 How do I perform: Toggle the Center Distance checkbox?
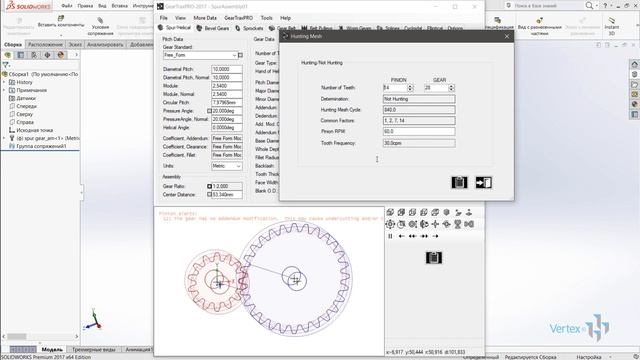209,195
